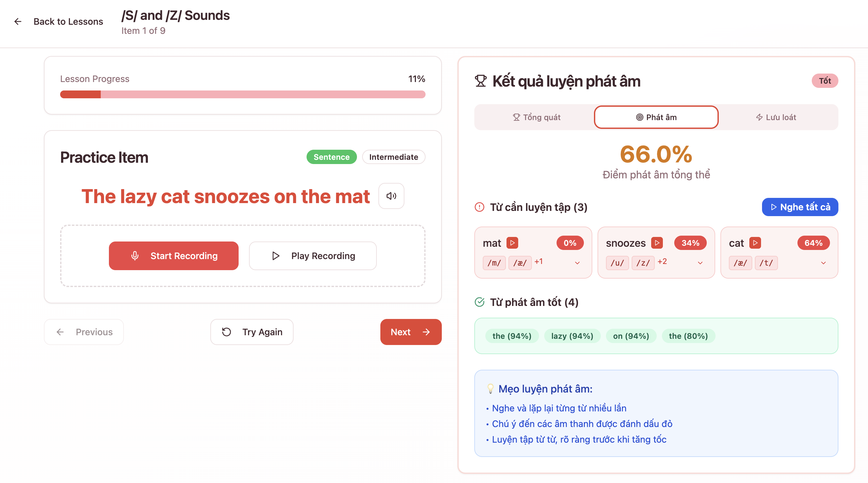Play audio for the word "mat"
The width and height of the screenshot is (868, 483).
[x=512, y=243]
